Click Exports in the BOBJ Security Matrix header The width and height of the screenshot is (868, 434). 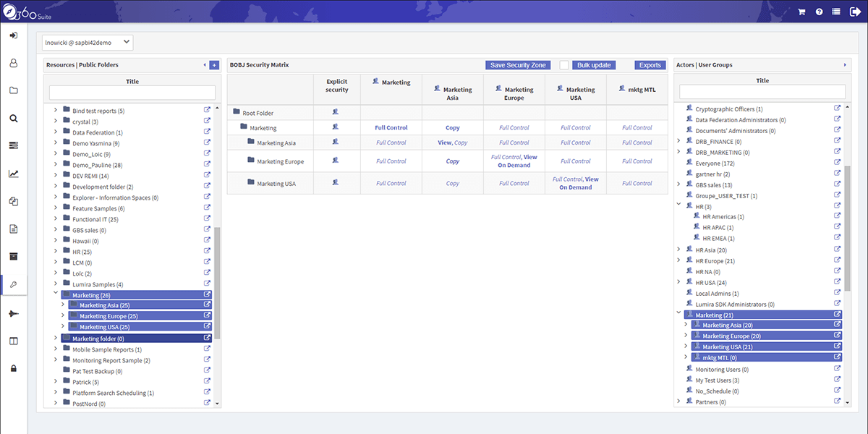tap(649, 64)
